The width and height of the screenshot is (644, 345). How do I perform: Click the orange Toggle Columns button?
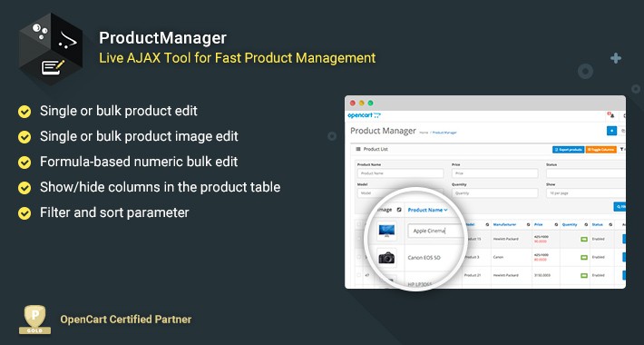coord(600,150)
